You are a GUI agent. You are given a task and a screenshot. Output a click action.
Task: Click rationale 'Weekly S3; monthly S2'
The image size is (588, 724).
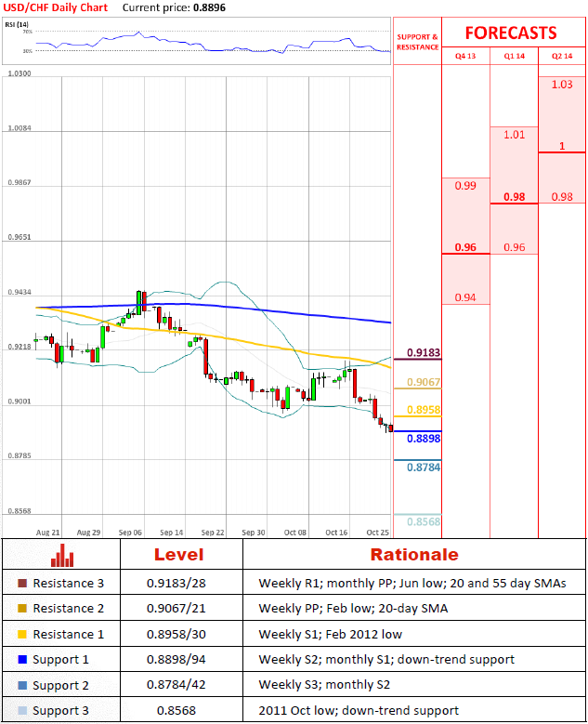[x=324, y=684]
